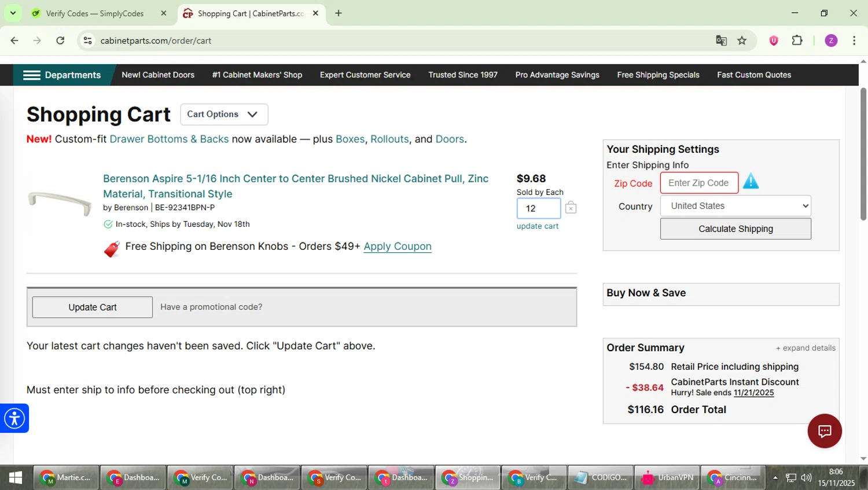Screen dimensions: 868x490
Task: Click the remove item icon beside quantity
Action: 571,208
